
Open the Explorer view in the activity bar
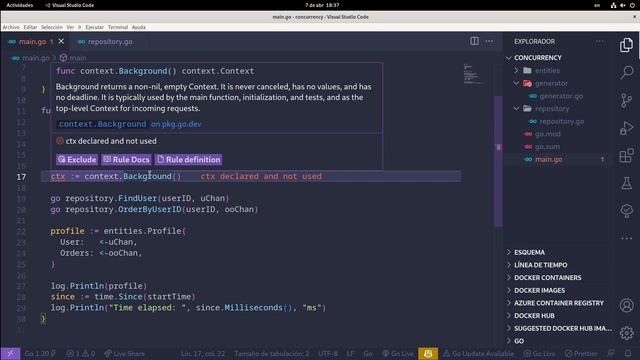click(x=627, y=45)
